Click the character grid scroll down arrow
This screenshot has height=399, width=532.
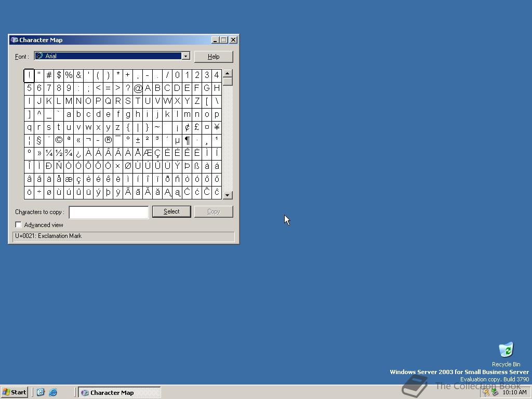click(x=228, y=195)
